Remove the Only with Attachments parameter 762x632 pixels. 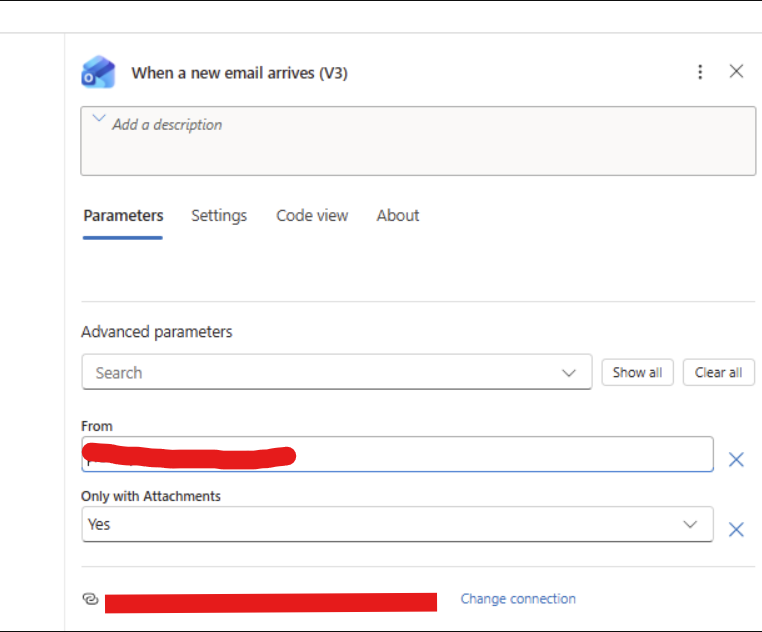[736, 529]
